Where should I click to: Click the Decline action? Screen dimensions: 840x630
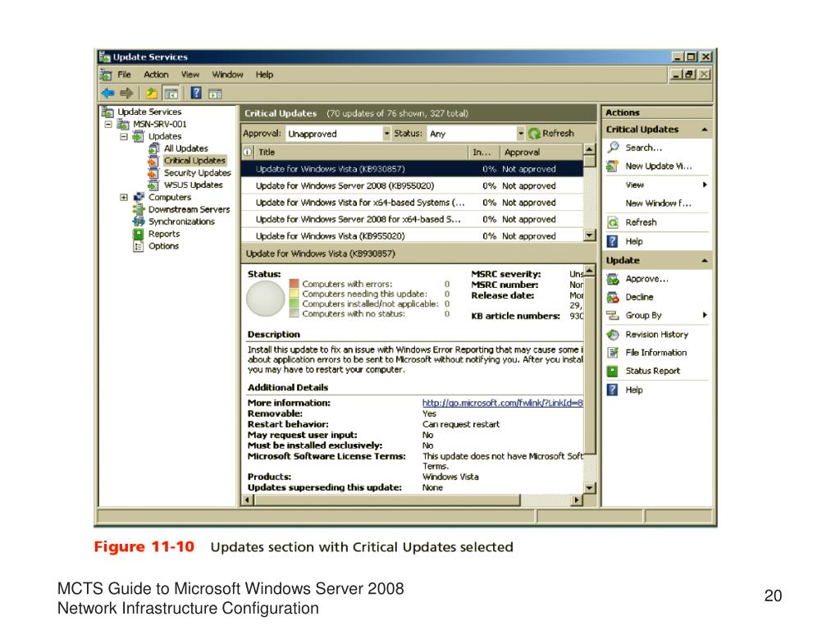point(639,297)
